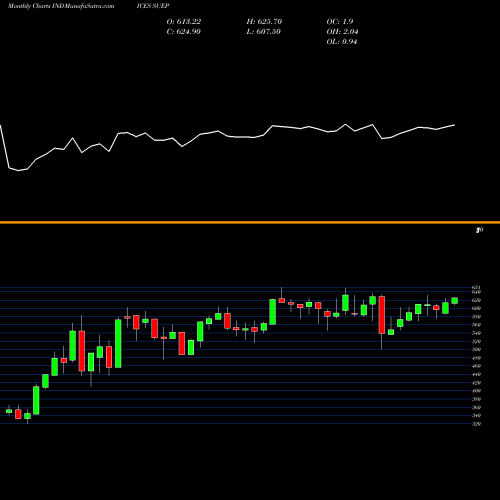Viewport: 500px width, 500px height.
Task: Select the high value 'H: 625.70'
Action: pos(264,22)
